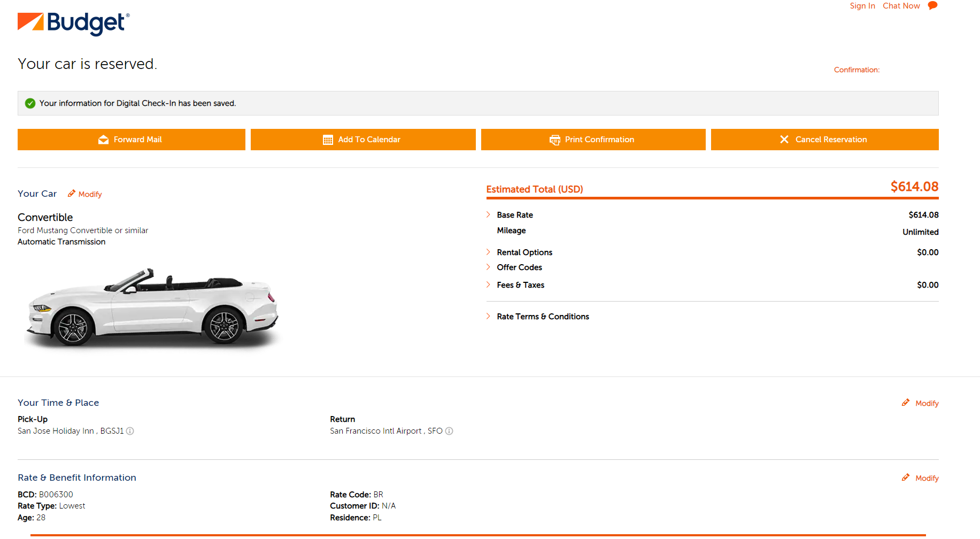
Task: Click the Cancel Reservation button label
Action: coord(831,140)
